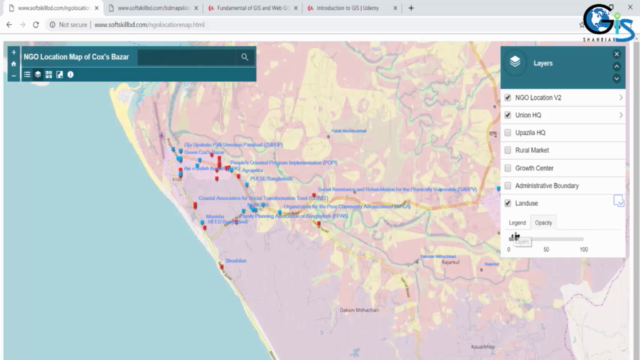640x360 pixels.
Task: Enable Growth Center layer
Action: (508, 168)
